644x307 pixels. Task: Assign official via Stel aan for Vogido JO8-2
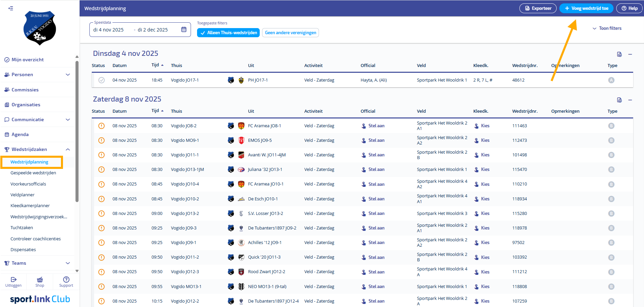pyautogui.click(x=373, y=126)
